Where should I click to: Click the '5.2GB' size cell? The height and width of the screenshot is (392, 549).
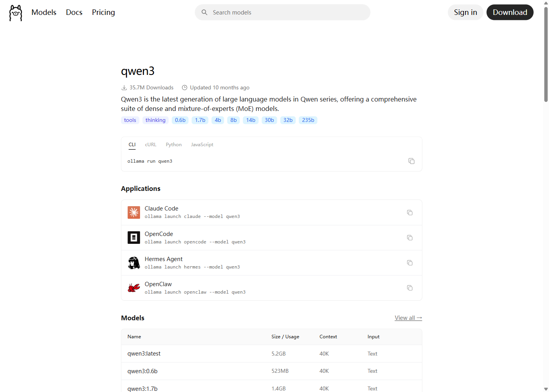pyautogui.click(x=278, y=354)
